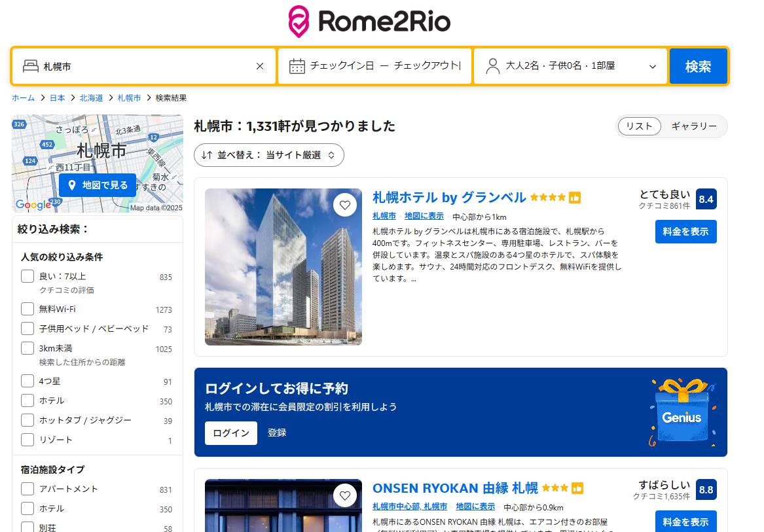
Task: Click the three-star rating of ONSEN RYOKAN
Action: tap(555, 488)
